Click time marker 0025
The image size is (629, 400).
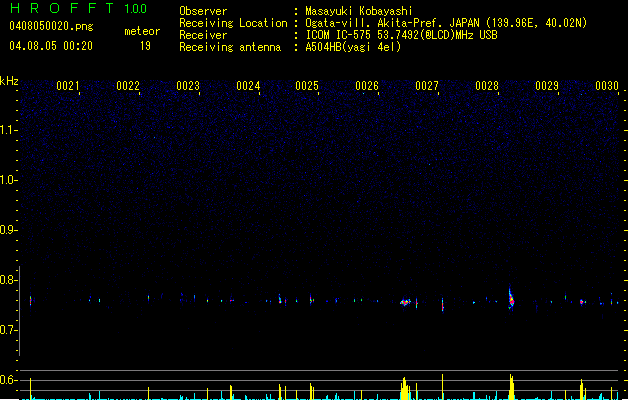tap(307, 85)
